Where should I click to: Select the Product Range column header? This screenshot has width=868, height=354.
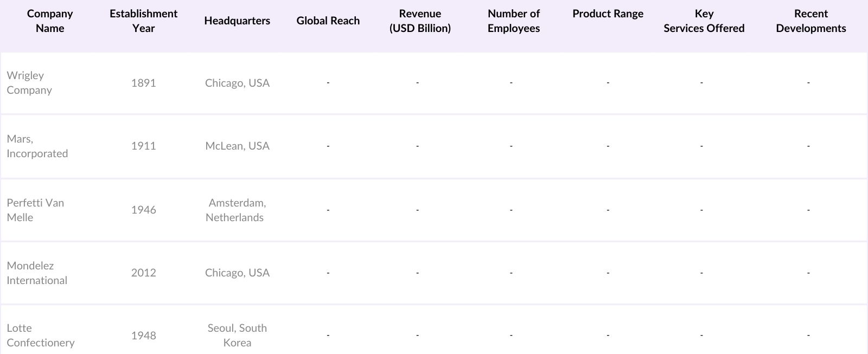click(x=608, y=14)
